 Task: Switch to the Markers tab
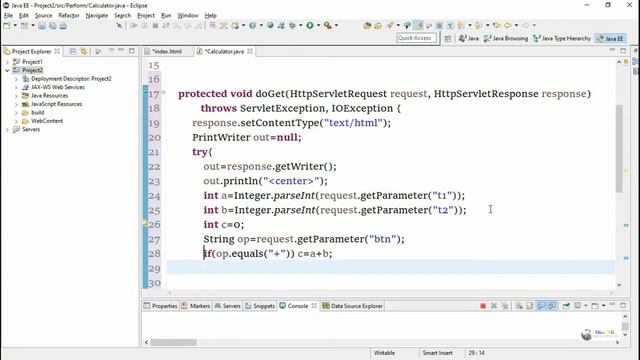pos(196,306)
